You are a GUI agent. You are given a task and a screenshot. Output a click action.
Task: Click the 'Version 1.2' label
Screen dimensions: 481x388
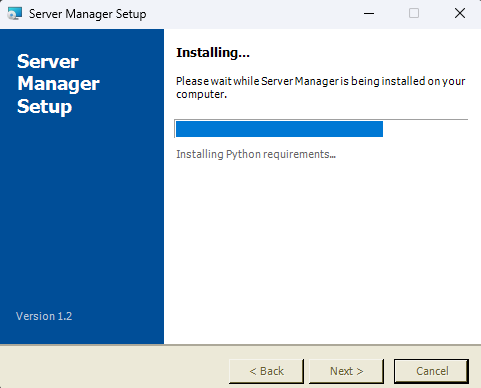point(44,316)
